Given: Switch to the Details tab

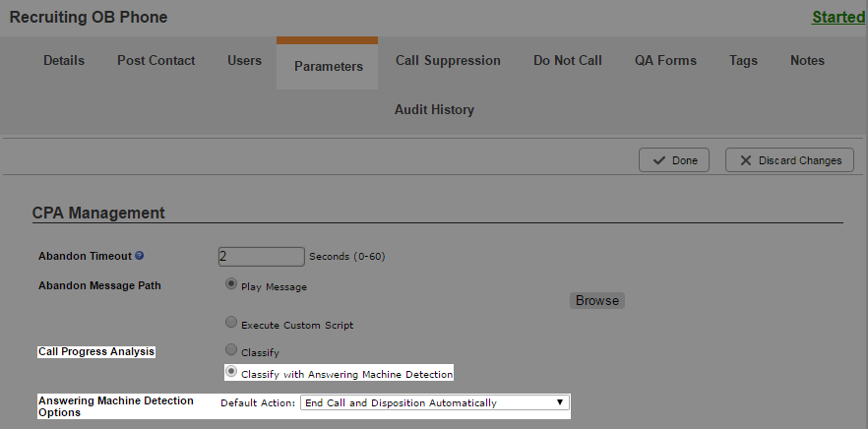Looking at the screenshot, I should click(64, 60).
